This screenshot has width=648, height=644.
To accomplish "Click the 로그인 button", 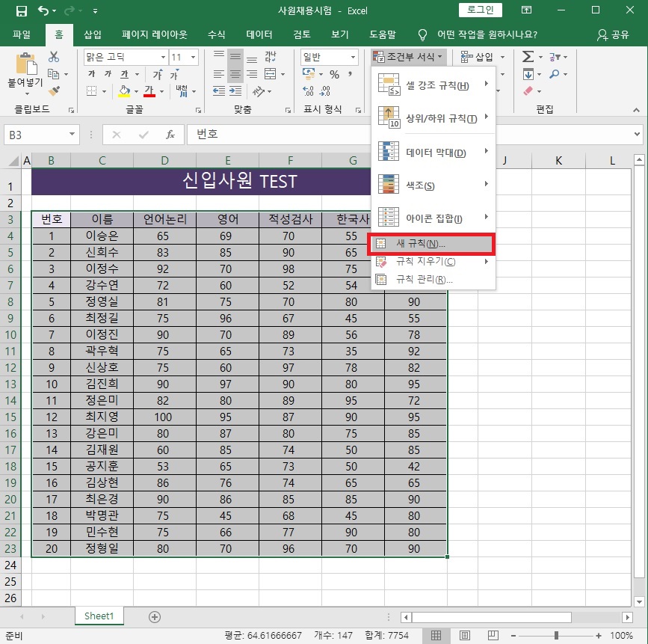I will tap(481, 10).
